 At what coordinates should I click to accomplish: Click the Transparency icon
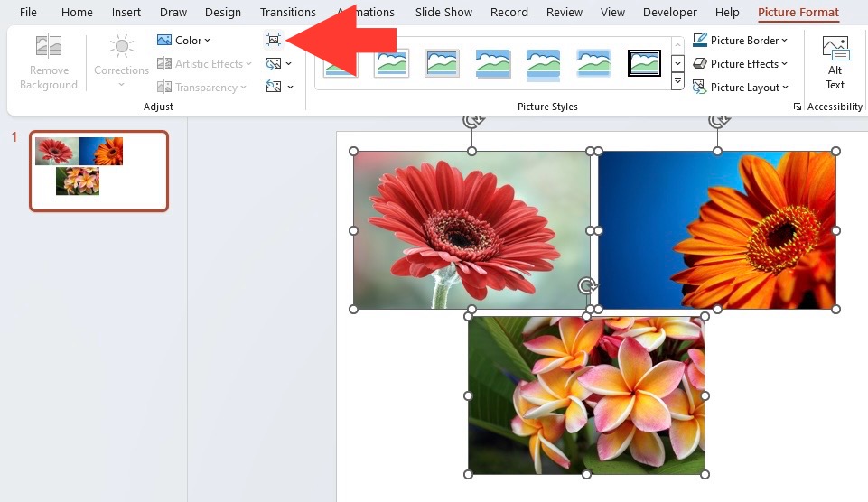pos(163,87)
